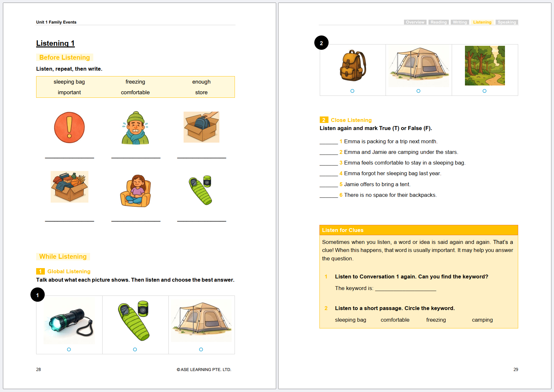Click the girl relaxing in armchair picture

pos(136,191)
